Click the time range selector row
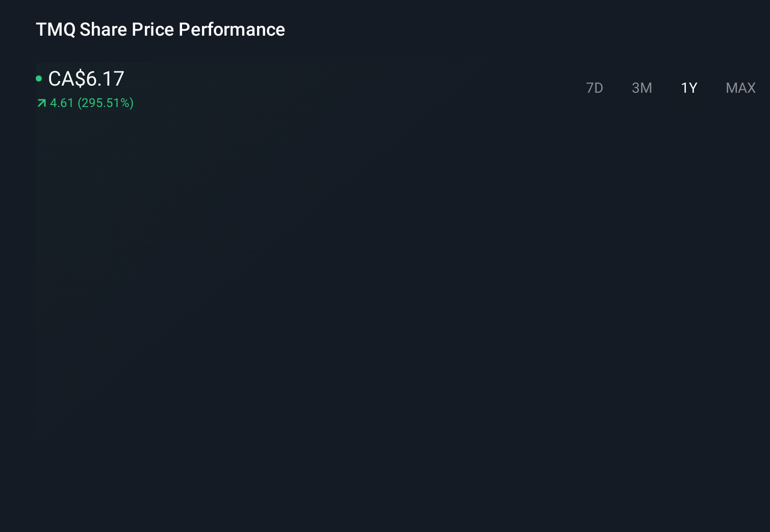 coord(667,88)
